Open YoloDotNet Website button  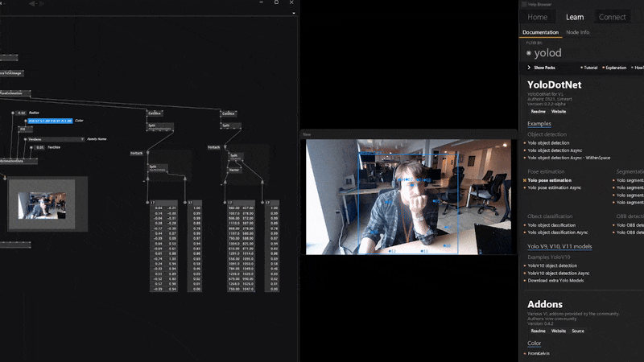[559, 112]
